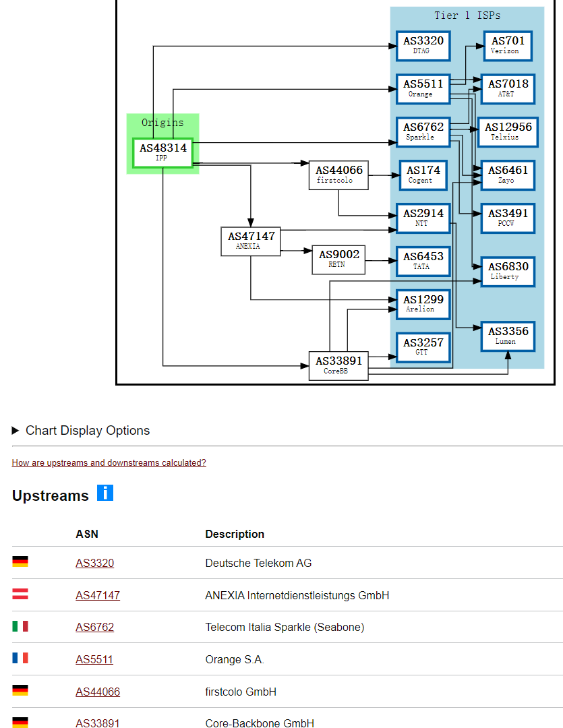
Task: Click the French flag in the AS5511 row
Action: click(x=20, y=658)
